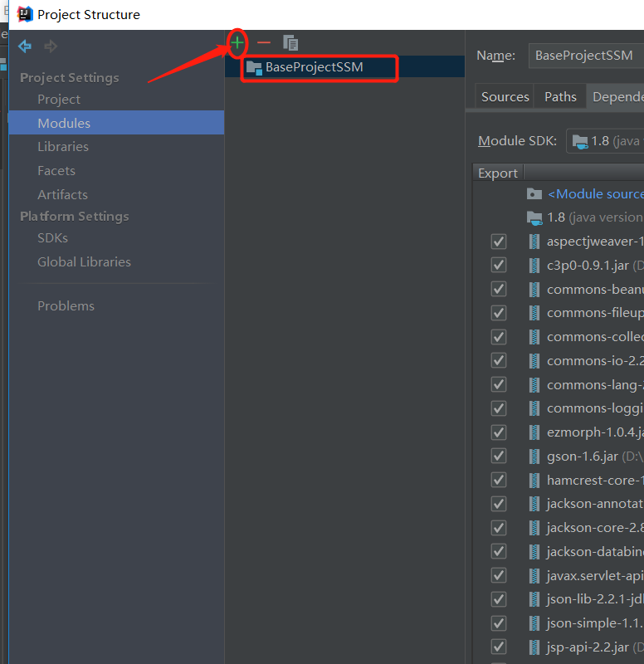This screenshot has width=644, height=664.
Task: Click the hamcrest-core jar library icon
Action: (534, 481)
